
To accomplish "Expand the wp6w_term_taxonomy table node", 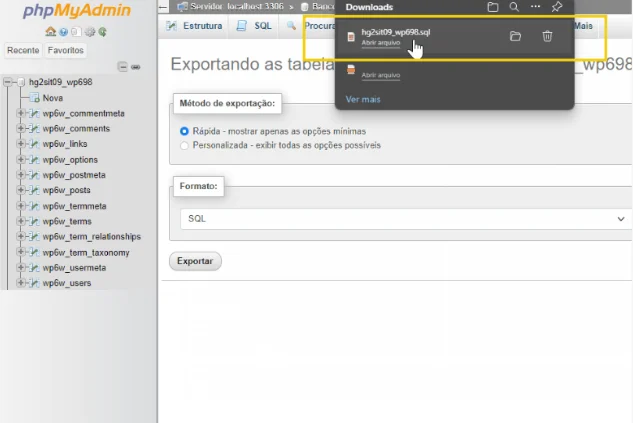I will click(x=20, y=252).
